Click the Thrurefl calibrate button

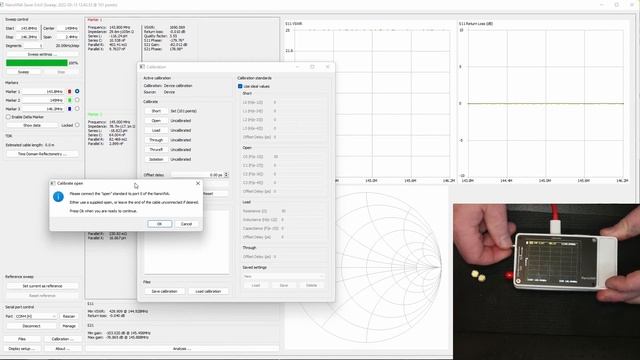156,150
